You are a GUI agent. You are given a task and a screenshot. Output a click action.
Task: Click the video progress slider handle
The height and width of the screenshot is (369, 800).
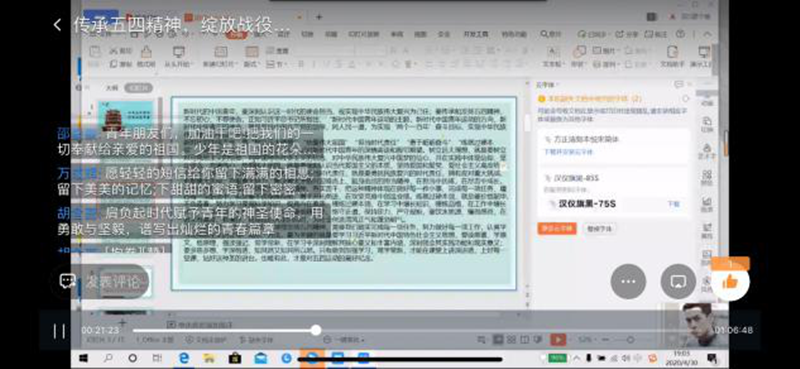point(316,330)
